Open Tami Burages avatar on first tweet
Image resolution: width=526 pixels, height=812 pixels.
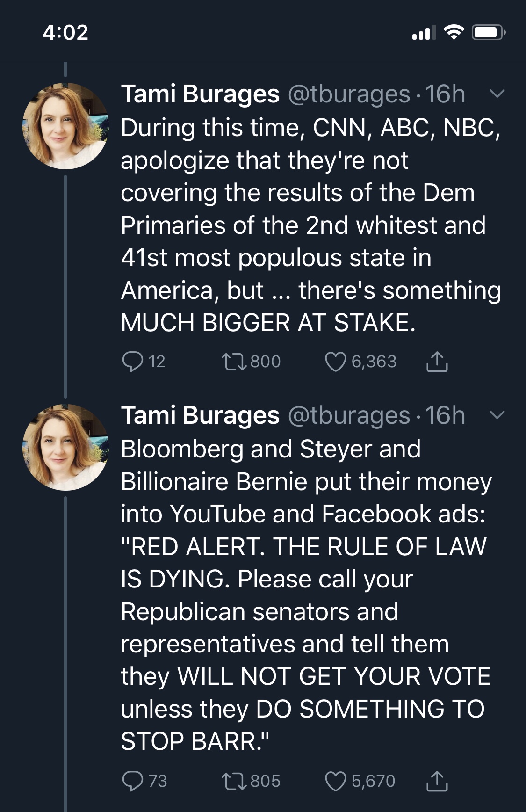65,126
